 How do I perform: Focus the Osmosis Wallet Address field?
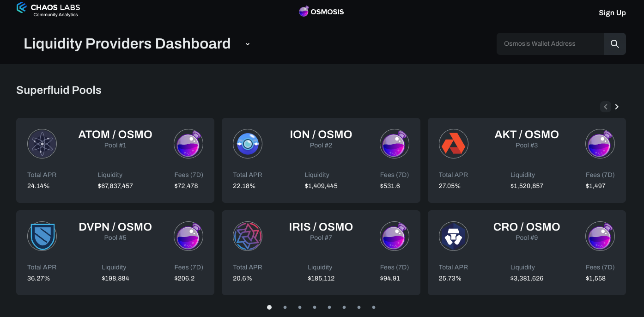tap(550, 44)
